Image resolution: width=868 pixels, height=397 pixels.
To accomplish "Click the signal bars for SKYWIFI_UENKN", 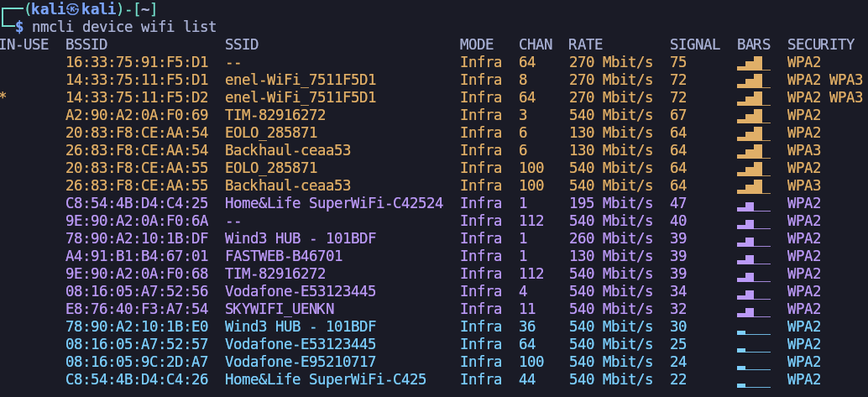I will [x=753, y=309].
